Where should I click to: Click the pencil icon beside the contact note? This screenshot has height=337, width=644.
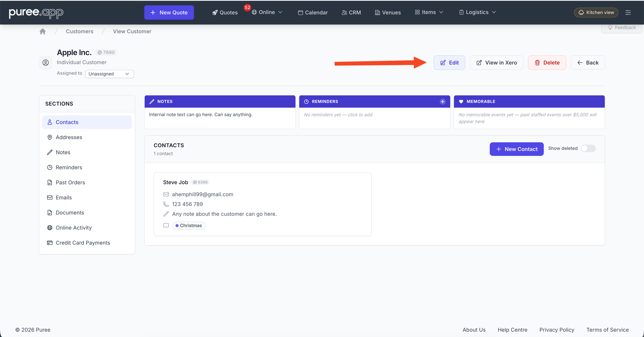[x=166, y=214]
